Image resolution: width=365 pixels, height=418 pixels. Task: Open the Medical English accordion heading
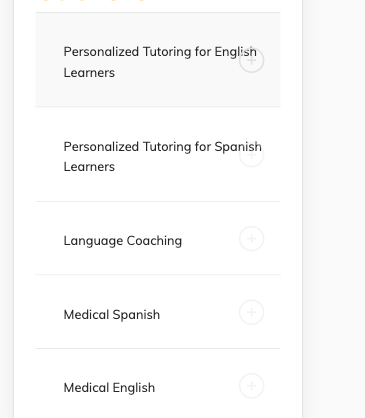click(x=109, y=388)
